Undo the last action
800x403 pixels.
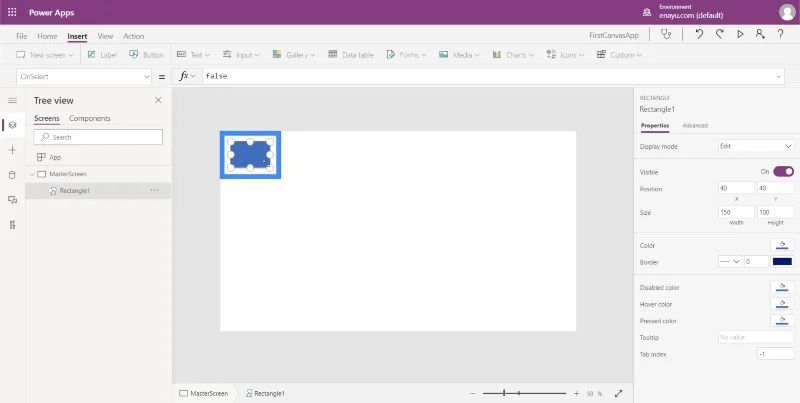(x=699, y=34)
